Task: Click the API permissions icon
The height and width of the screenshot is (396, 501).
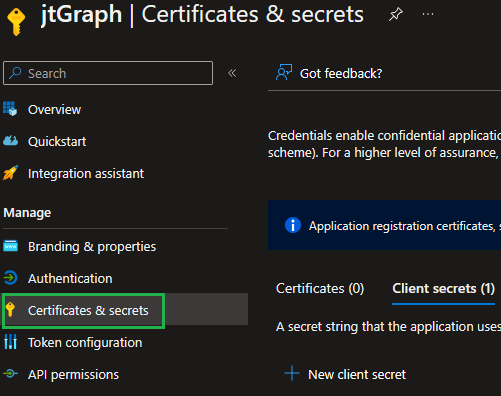Action: (10, 373)
